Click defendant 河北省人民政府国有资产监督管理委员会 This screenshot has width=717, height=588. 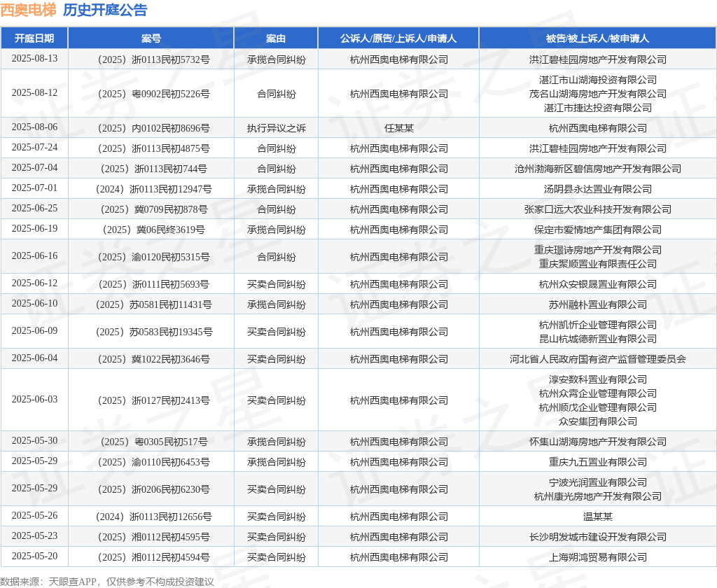[598, 359]
